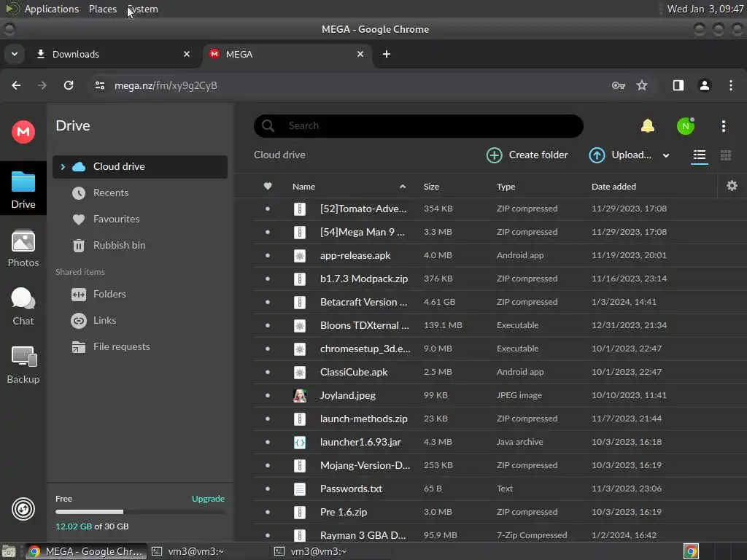The height and width of the screenshot is (560, 747).
Task: Click the address bar URL
Action: [x=166, y=85]
